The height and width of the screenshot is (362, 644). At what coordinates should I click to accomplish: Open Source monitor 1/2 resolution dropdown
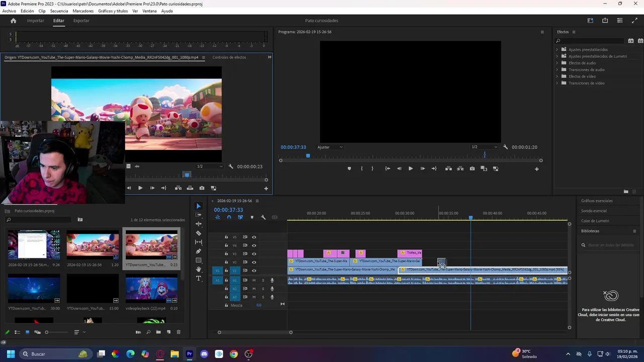209,166
